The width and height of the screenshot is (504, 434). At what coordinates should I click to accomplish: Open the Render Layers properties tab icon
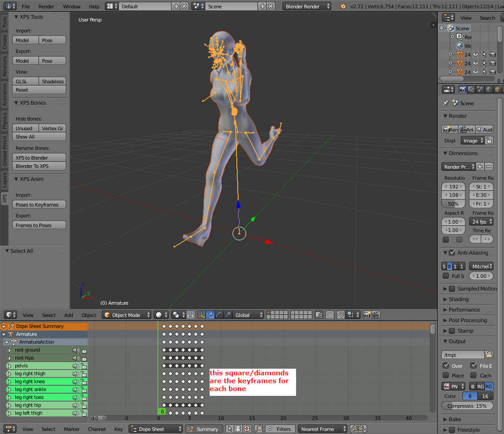471,89
